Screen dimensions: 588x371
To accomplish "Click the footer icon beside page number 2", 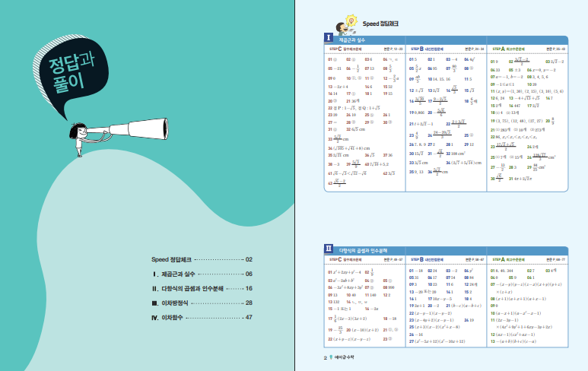I will (331, 357).
